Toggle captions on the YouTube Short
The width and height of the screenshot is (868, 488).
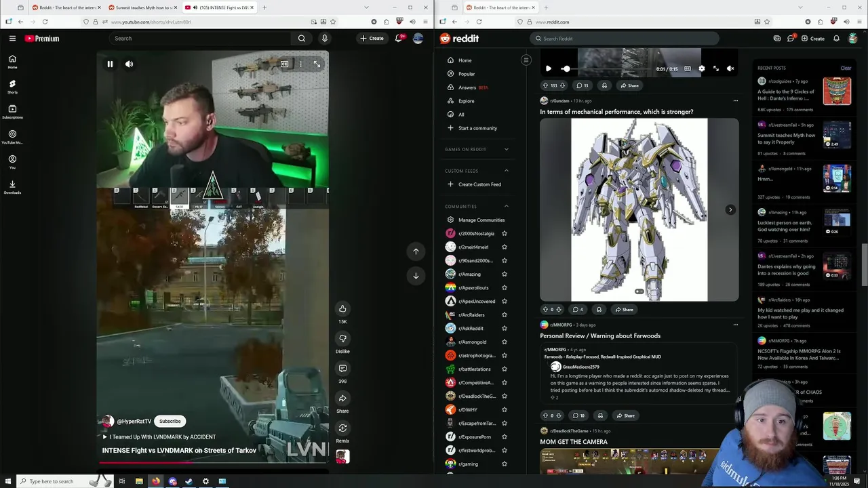[285, 64]
